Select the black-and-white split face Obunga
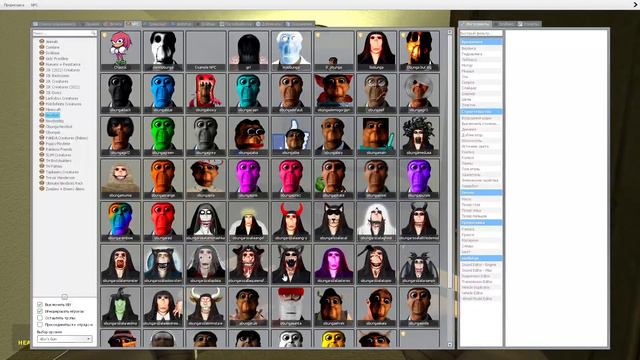The height and width of the screenshot is (360, 640). click(163, 51)
